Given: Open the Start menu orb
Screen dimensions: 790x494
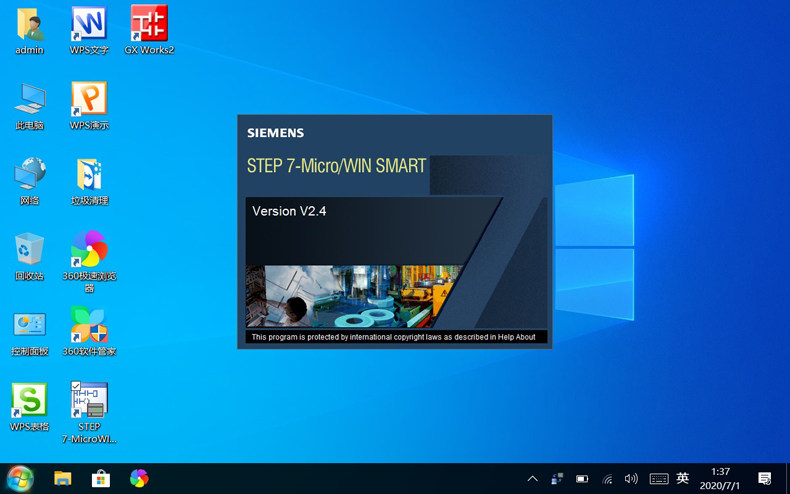Looking at the screenshot, I should [20, 478].
